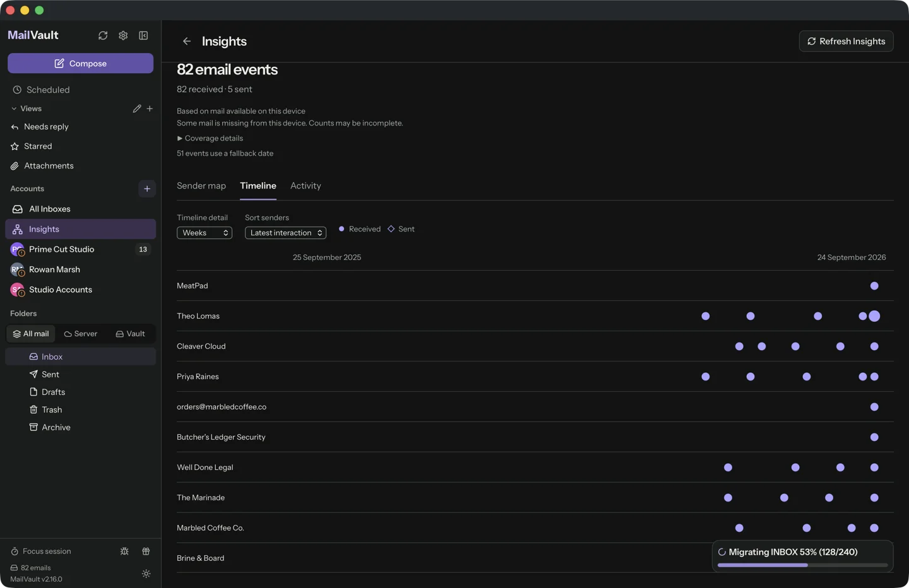This screenshot has height=588, width=909.
Task: Switch to the Activity tab
Action: [306, 185]
